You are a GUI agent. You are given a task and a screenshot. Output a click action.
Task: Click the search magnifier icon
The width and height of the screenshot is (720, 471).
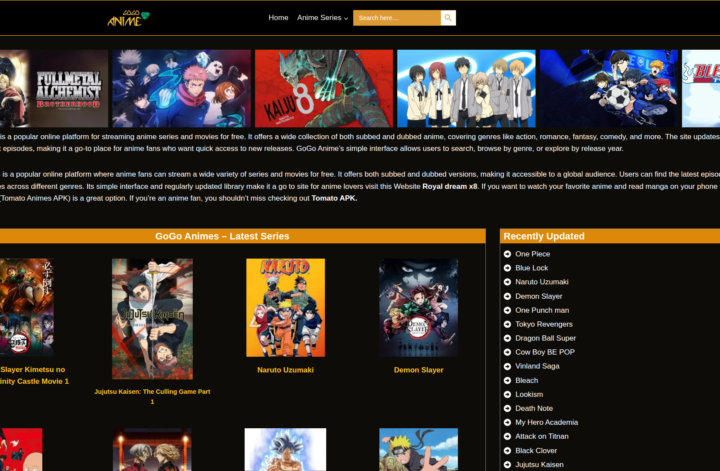tap(448, 18)
